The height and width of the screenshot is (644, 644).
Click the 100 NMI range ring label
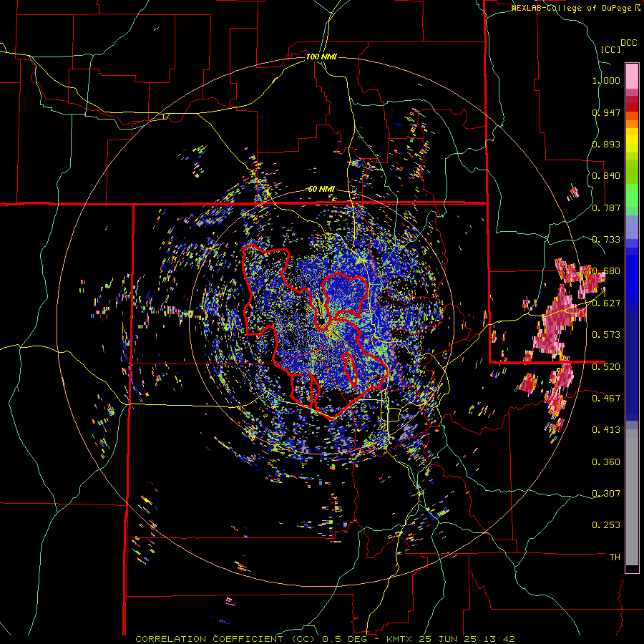coord(321,57)
